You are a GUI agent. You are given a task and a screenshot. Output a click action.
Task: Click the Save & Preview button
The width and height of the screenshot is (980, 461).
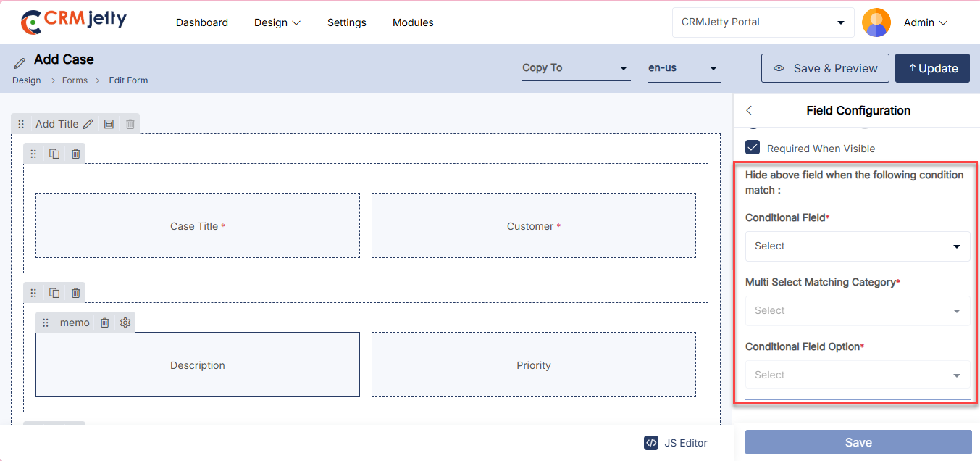click(x=825, y=68)
